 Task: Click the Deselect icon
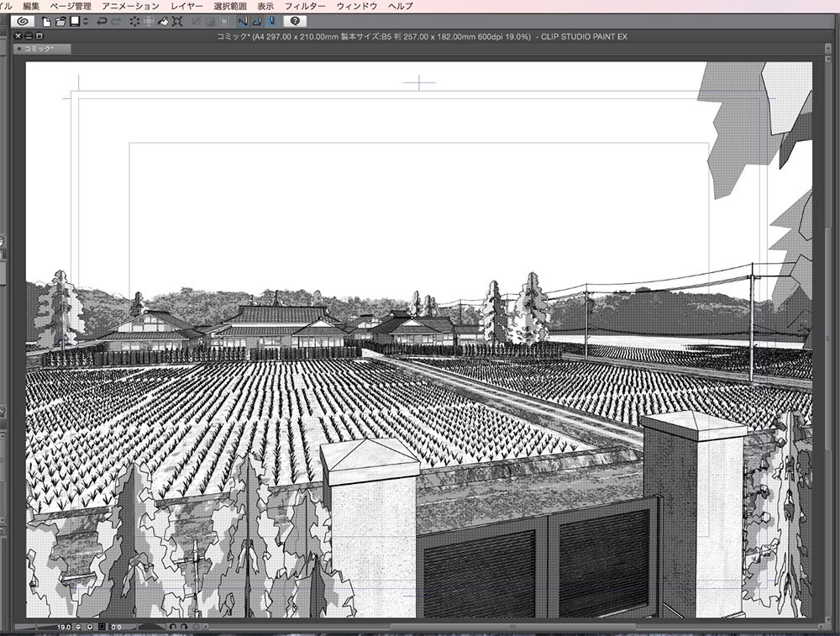pyautogui.click(x=196, y=22)
